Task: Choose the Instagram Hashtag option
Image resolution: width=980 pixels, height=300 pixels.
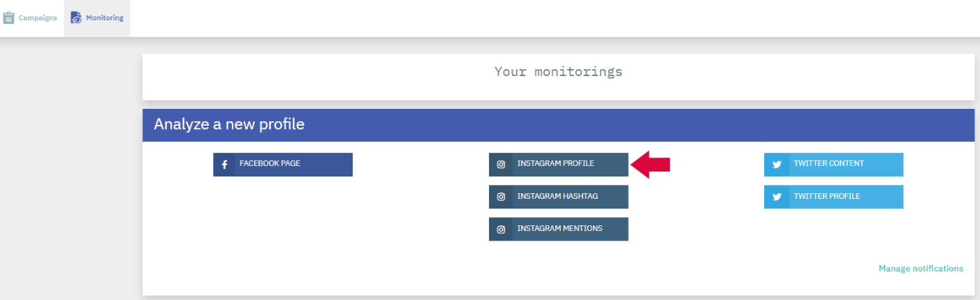Action: click(559, 197)
